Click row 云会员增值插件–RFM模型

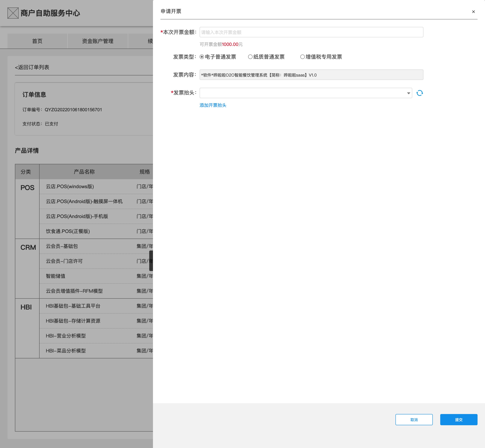coord(96,291)
